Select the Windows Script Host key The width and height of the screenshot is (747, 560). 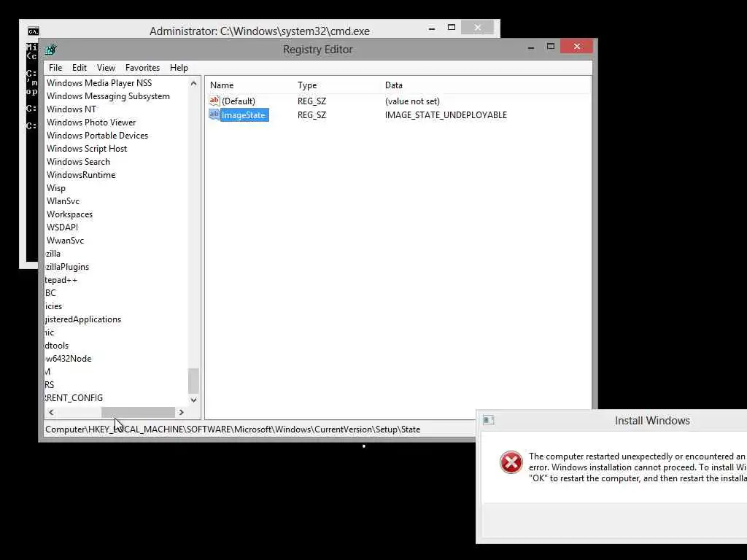click(x=87, y=149)
